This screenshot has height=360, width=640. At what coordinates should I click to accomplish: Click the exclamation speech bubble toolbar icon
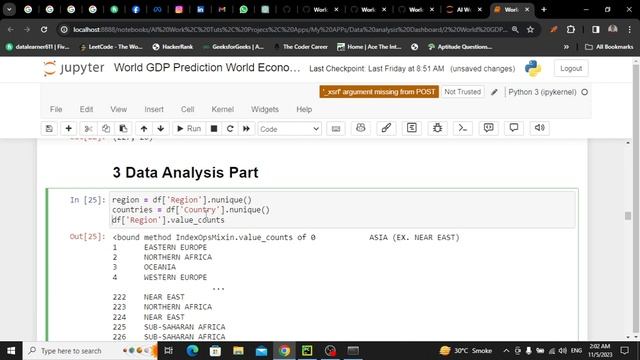pos(489,128)
